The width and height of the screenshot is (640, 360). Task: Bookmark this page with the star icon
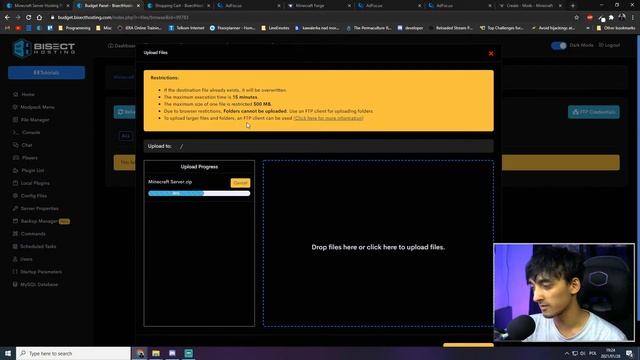576,18
